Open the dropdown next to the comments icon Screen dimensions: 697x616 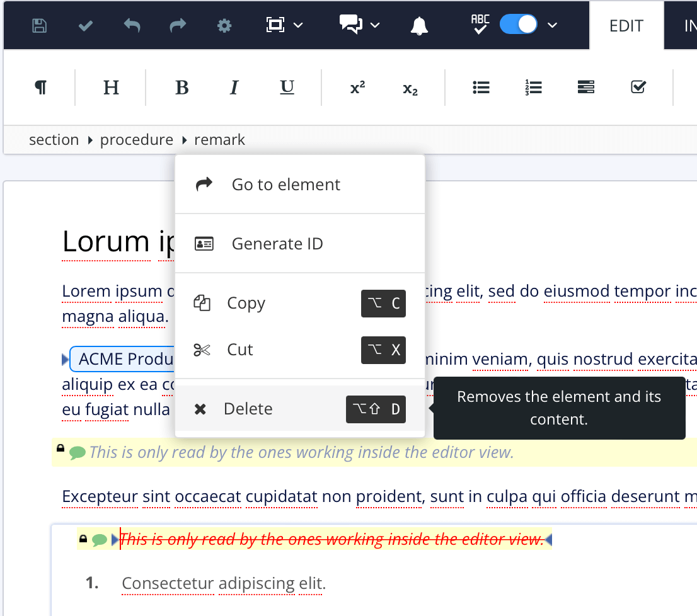tap(376, 26)
